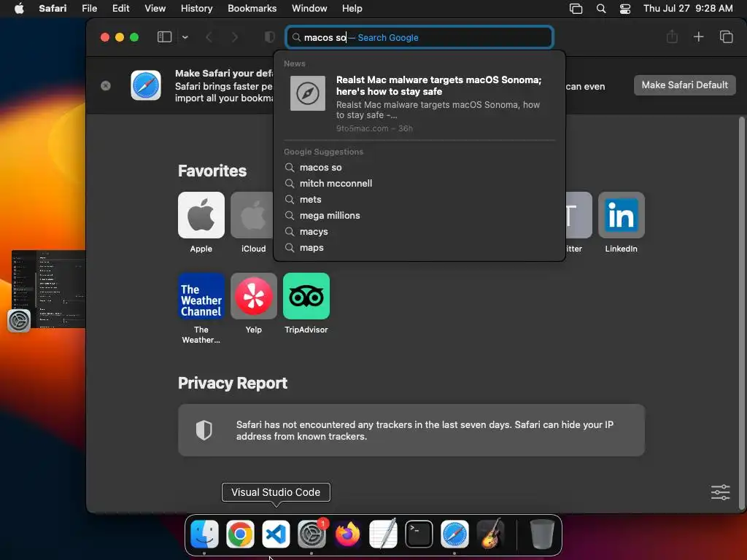Open the History menu
This screenshot has height=560, width=747.
pos(196,9)
